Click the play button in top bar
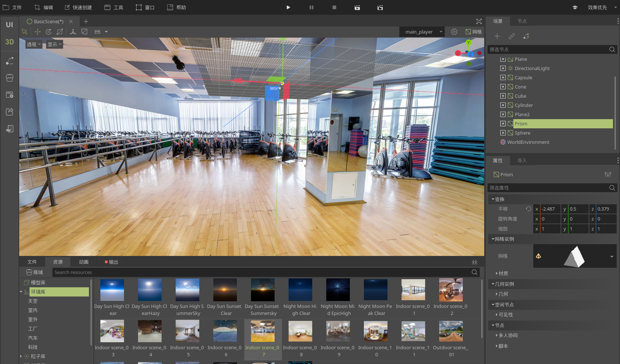 point(288,7)
